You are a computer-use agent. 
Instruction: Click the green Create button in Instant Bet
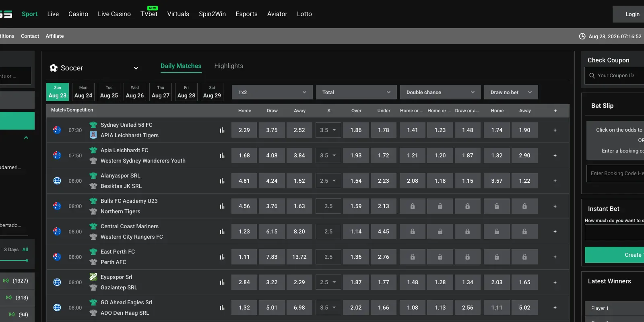(x=614, y=255)
